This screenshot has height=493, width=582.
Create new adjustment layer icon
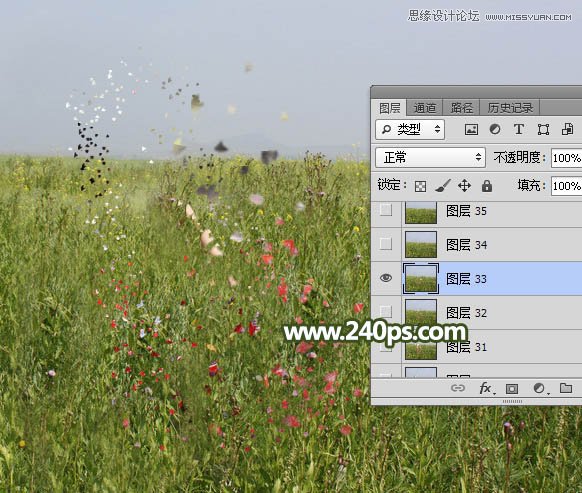pyautogui.click(x=540, y=389)
